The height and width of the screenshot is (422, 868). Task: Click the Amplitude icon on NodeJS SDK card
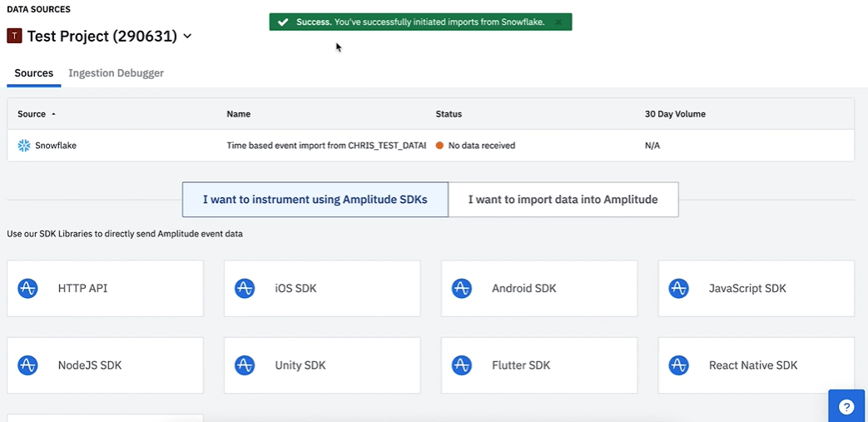click(27, 365)
